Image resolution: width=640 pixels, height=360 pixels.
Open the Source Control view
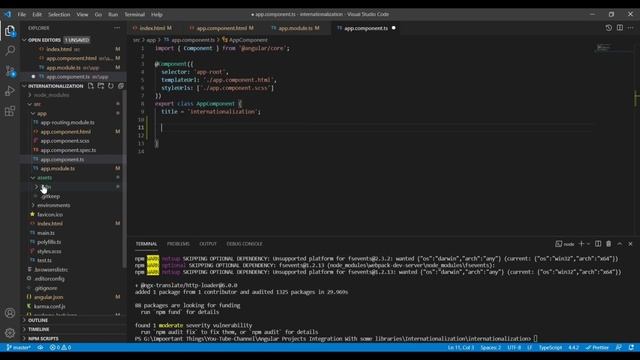click(10, 71)
